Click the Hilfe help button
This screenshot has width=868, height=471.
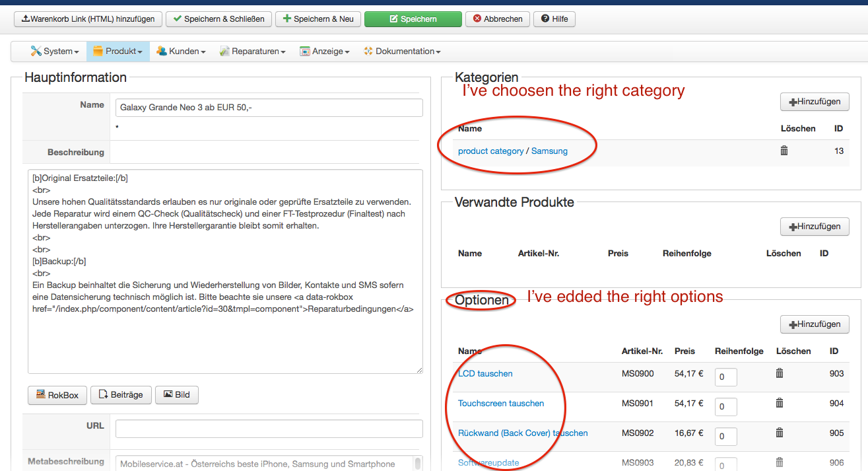point(554,19)
